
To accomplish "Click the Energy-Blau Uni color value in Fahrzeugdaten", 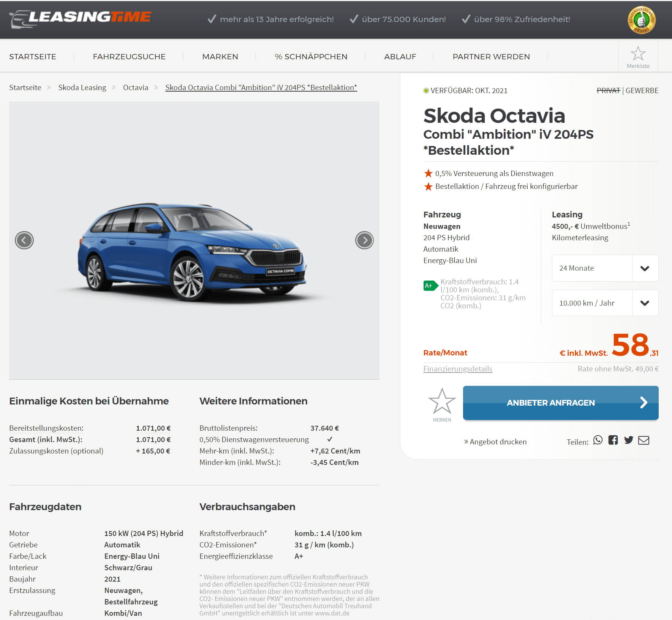I will click(x=132, y=556).
